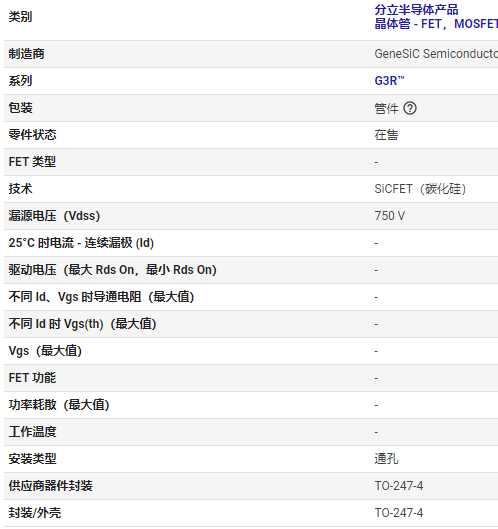Select the GeneSiC Semiconductor manufacturer value
Image resolution: width=498 pixels, height=529 pixels.
tap(436, 54)
